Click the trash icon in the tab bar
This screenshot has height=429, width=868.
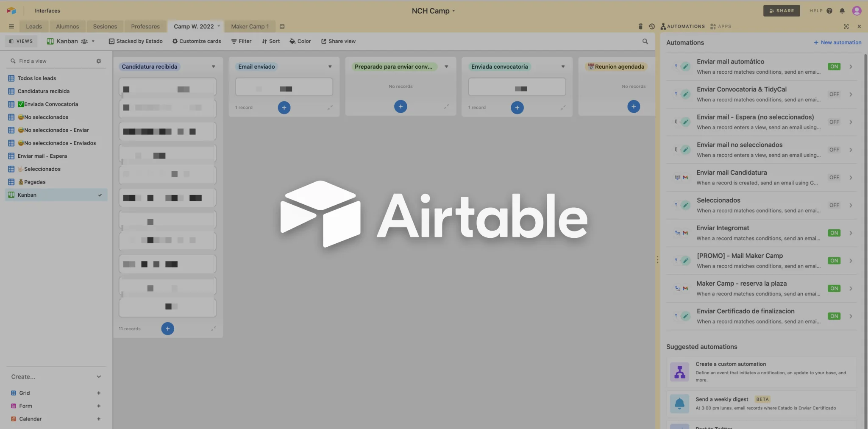click(640, 26)
